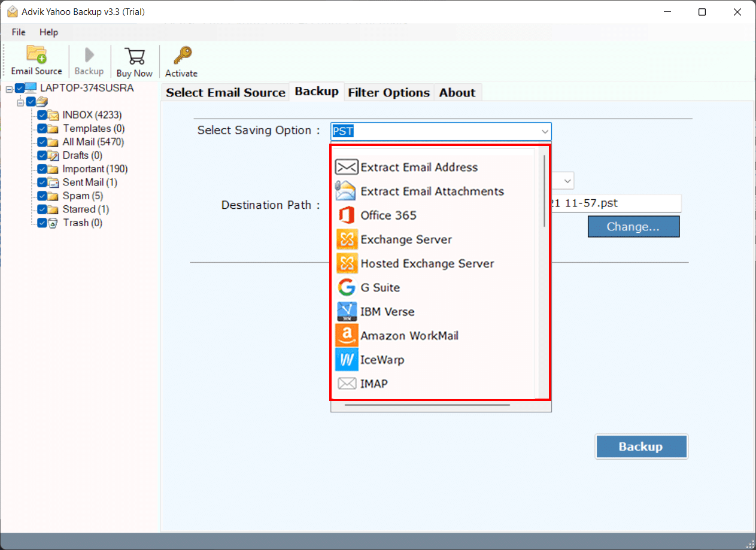
Task: Click the LAPTOP-374SUSRA computer icon
Action: coord(31,88)
